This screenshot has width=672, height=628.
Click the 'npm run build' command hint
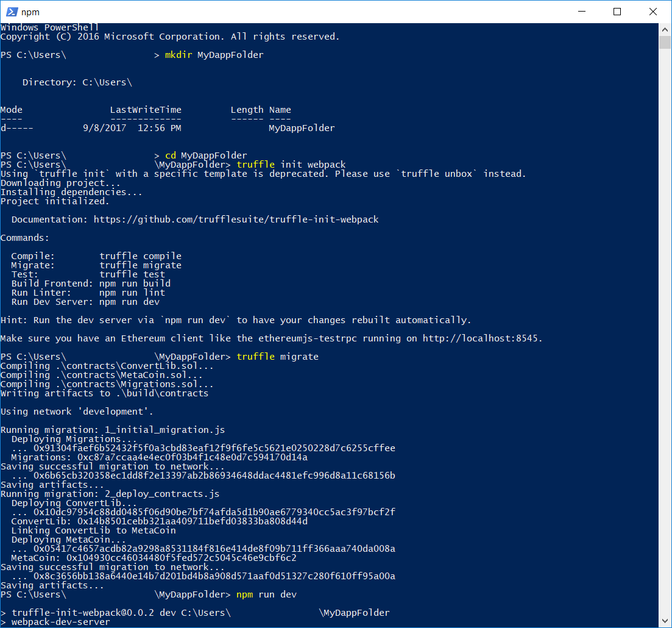pos(135,284)
